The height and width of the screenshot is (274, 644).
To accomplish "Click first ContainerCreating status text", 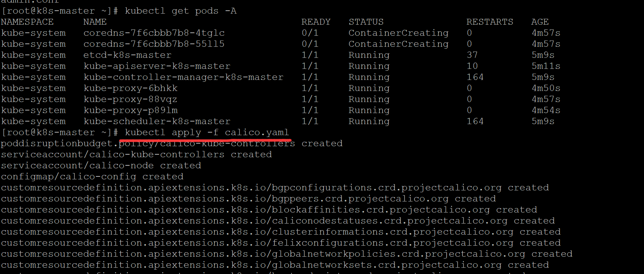I will [399, 33].
